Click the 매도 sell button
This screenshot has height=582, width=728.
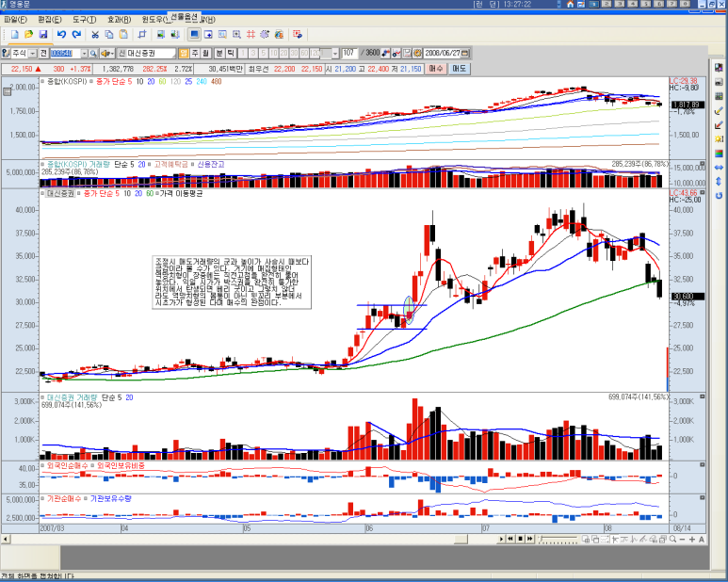point(460,69)
